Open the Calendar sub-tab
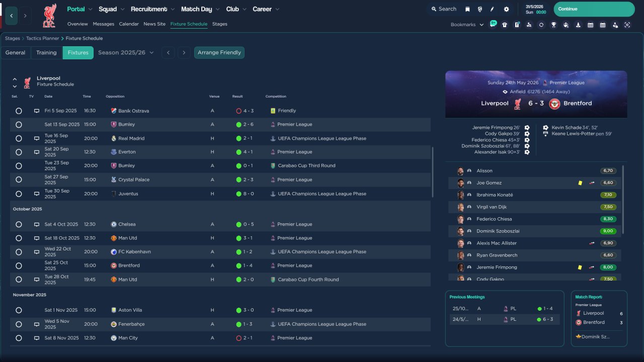This screenshot has width=644, height=362. click(x=129, y=24)
